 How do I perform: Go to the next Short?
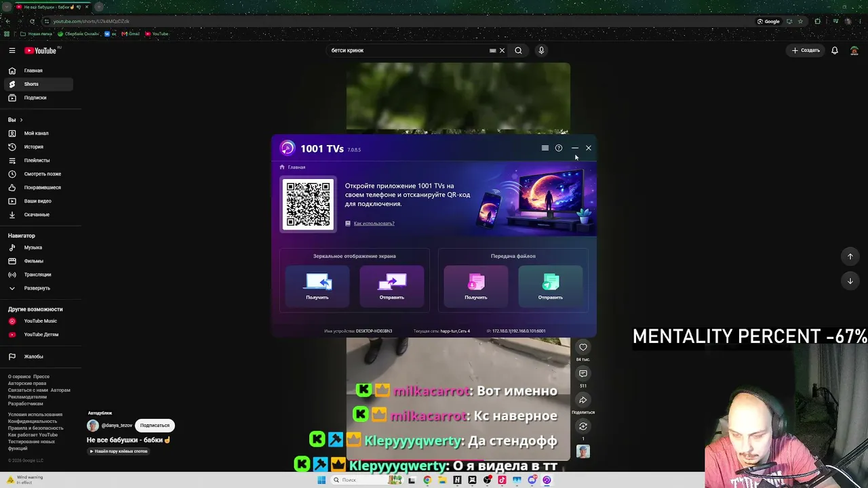(850, 281)
